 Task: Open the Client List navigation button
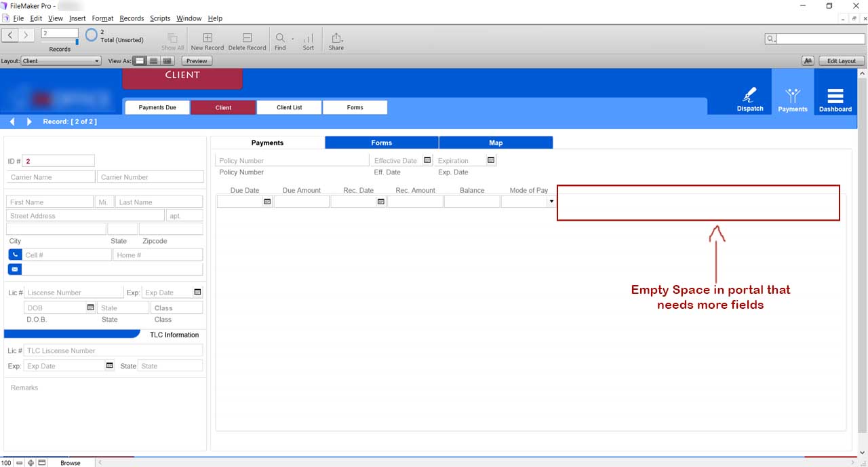coord(290,107)
